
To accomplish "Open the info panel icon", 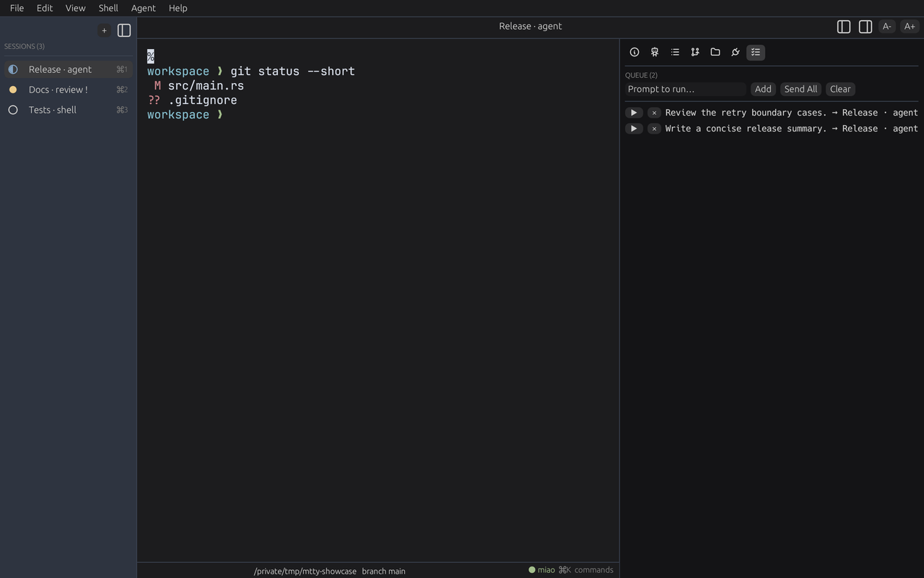I will (x=635, y=52).
